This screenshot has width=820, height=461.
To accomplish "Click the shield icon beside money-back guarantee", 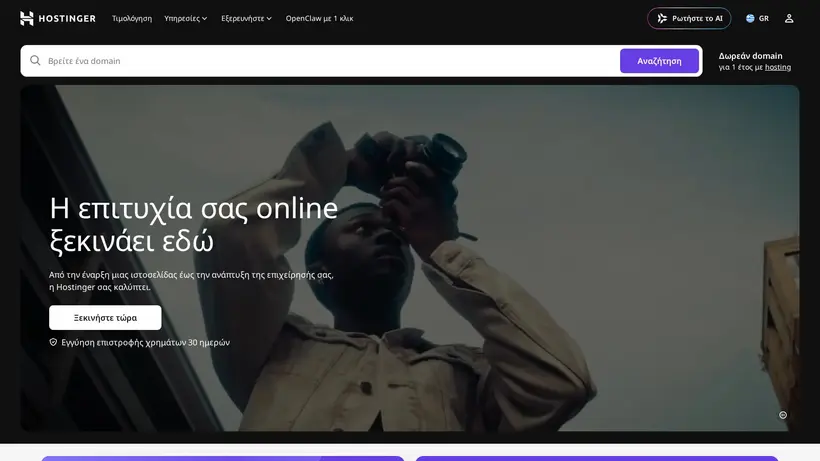I will 53,342.
